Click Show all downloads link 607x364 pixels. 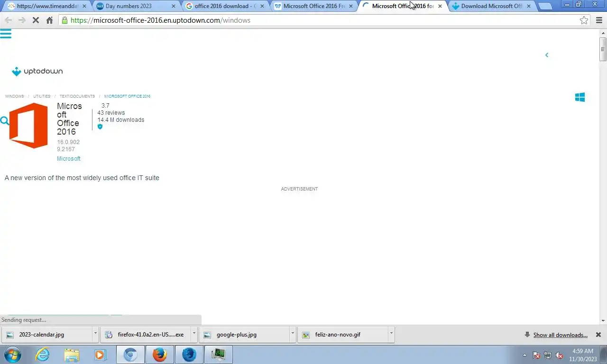pyautogui.click(x=560, y=335)
